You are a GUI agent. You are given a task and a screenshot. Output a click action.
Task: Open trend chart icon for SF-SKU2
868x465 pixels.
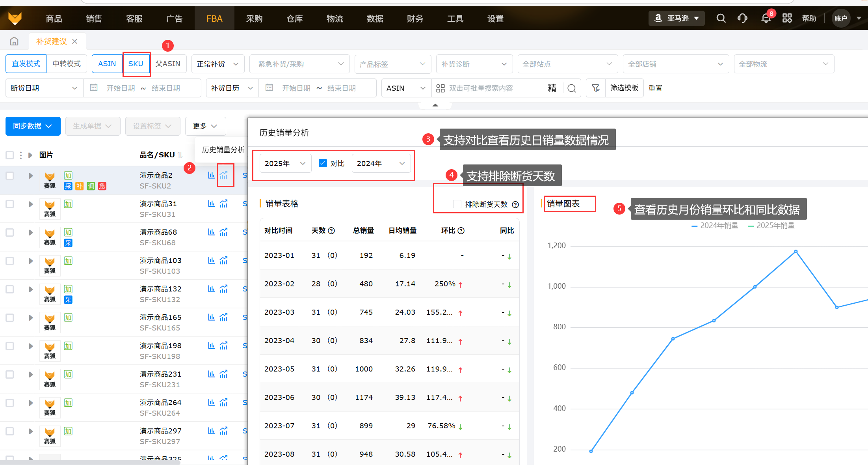click(x=224, y=175)
